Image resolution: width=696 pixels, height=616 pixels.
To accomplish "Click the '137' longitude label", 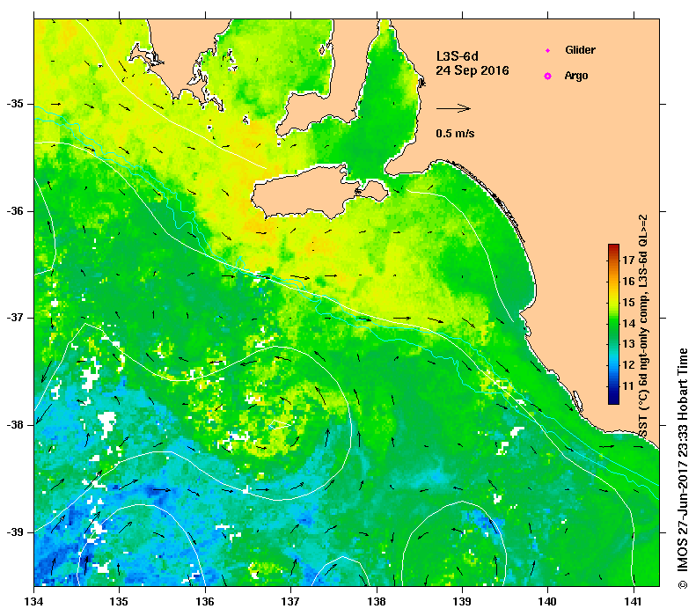I will pyautogui.click(x=290, y=602).
